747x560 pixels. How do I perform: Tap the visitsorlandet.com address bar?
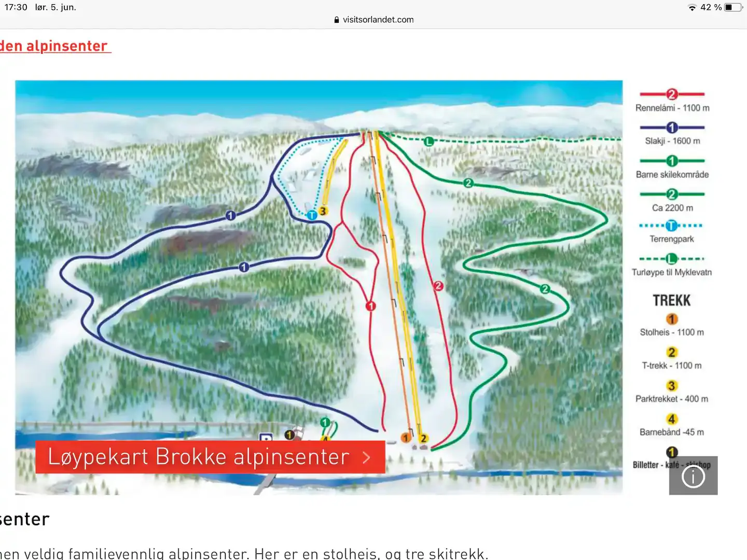374,20
